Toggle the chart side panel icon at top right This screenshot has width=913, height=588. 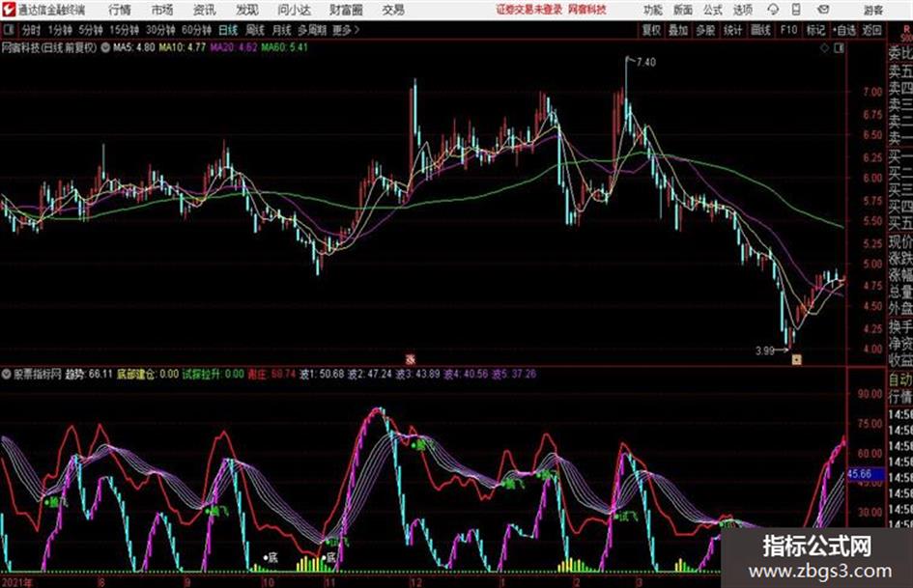pyautogui.click(x=839, y=48)
